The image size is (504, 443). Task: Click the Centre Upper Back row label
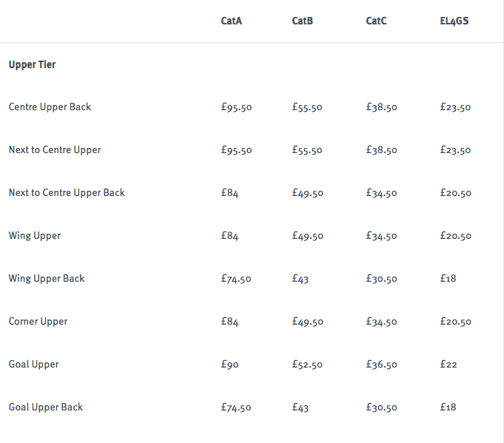(50, 107)
